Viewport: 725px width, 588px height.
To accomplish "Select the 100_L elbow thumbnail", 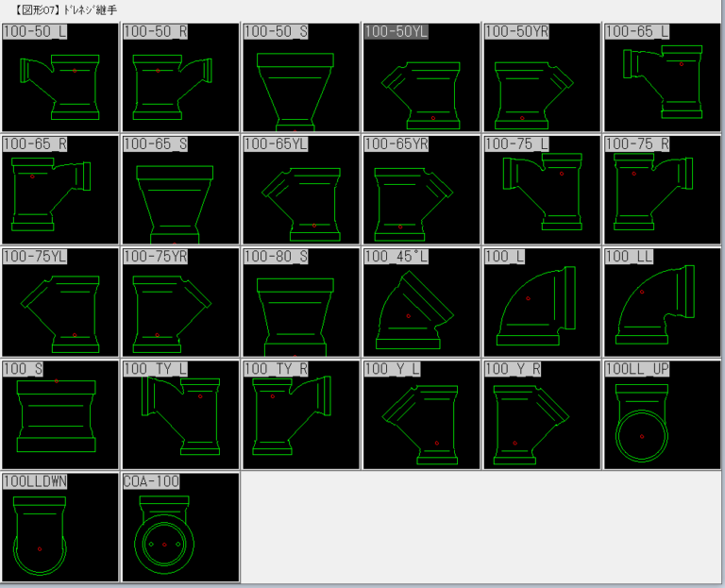I will tap(542, 302).
